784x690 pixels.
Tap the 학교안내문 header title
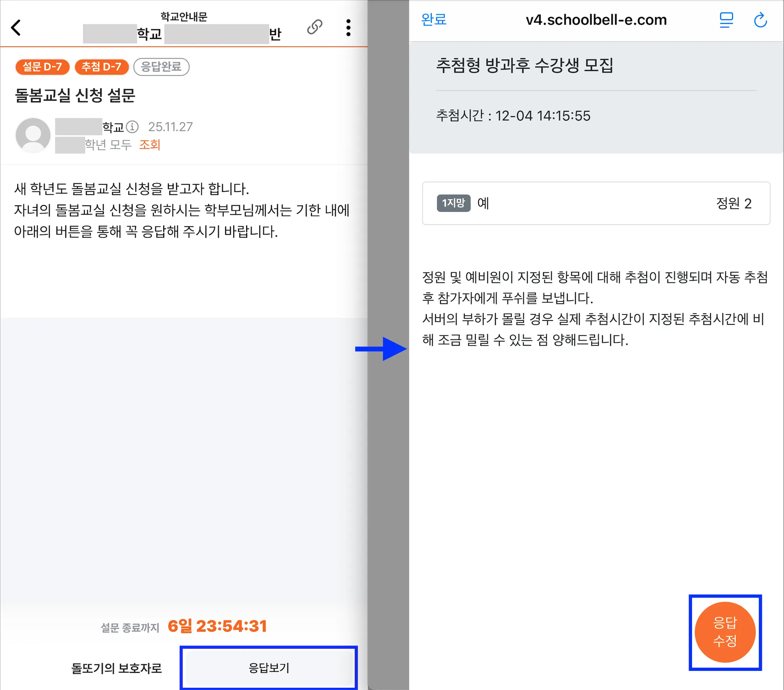click(184, 16)
